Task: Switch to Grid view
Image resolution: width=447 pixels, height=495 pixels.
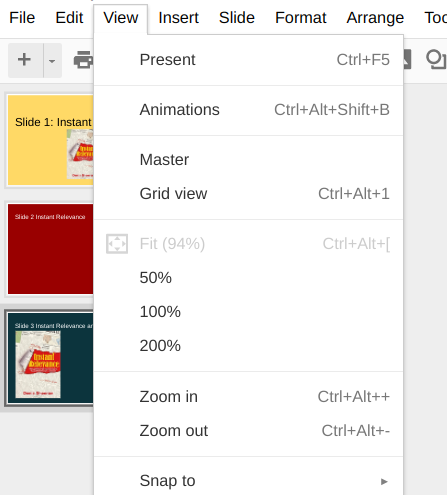Action: (248, 194)
